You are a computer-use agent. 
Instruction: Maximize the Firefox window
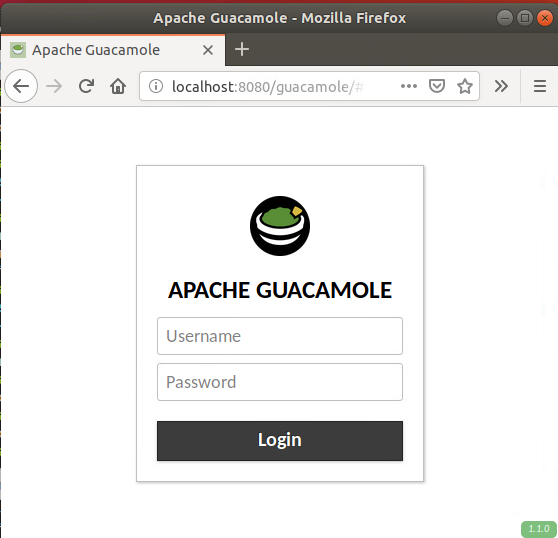525,18
